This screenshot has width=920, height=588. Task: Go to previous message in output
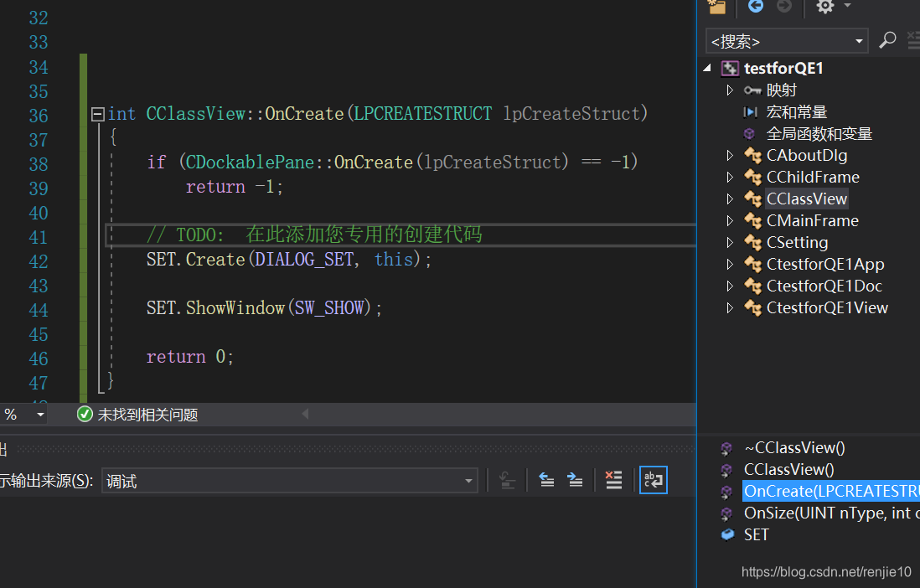(546, 481)
